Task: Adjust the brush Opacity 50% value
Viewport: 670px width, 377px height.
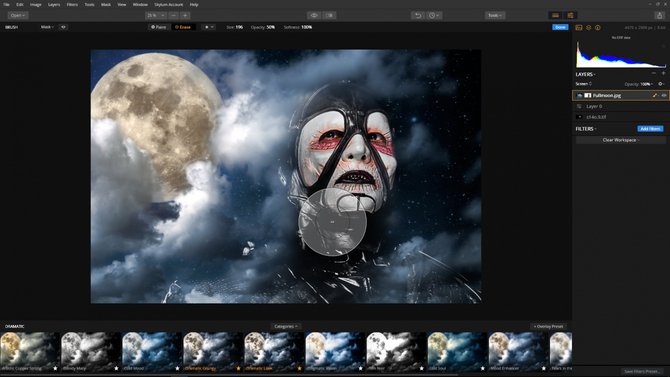Action: pyautogui.click(x=263, y=27)
